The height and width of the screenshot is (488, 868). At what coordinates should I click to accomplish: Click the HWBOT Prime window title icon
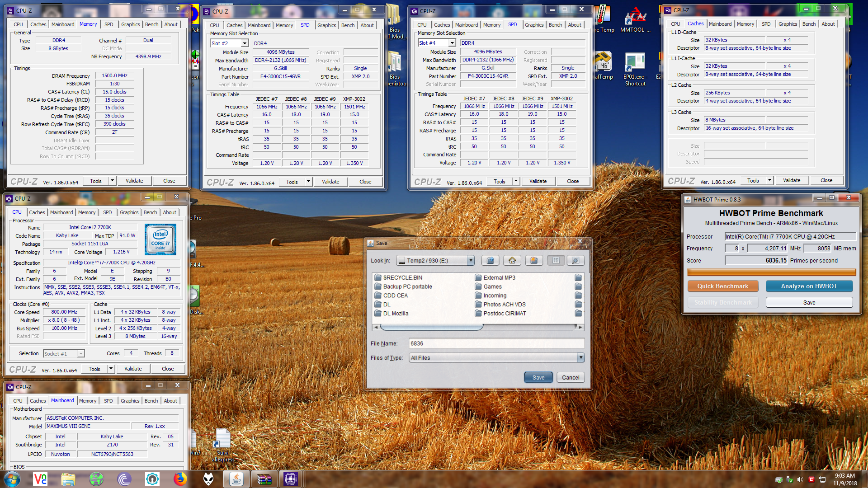[x=688, y=199]
